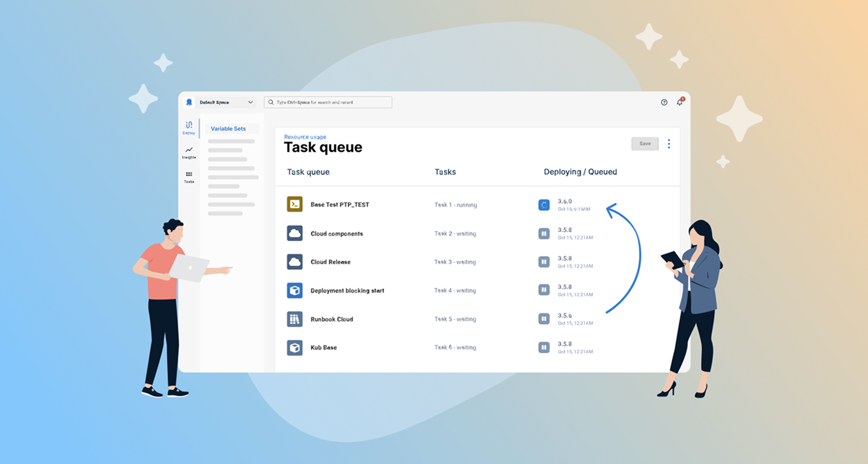
Task: Go to Tasks in the sidebar
Action: point(189,177)
